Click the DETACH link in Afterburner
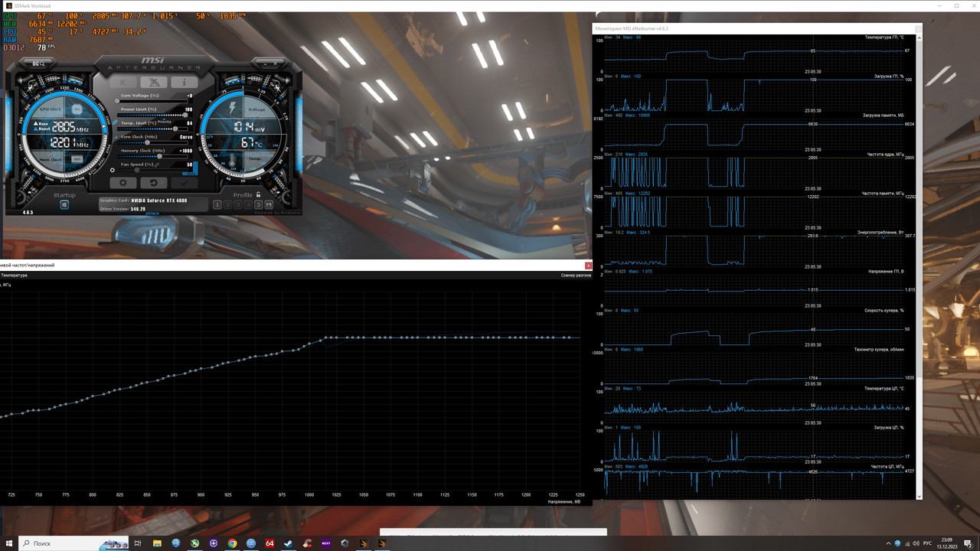This screenshot has height=551, width=980. tap(152, 214)
